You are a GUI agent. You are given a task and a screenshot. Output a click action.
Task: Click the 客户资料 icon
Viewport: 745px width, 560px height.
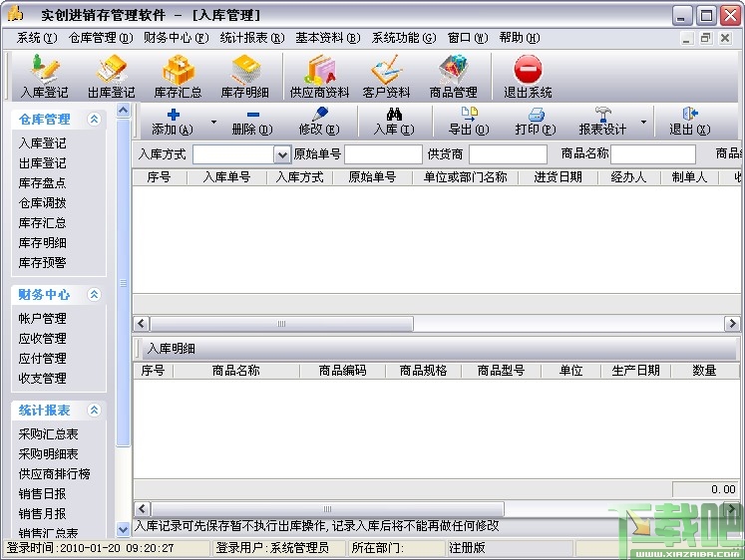tap(386, 70)
